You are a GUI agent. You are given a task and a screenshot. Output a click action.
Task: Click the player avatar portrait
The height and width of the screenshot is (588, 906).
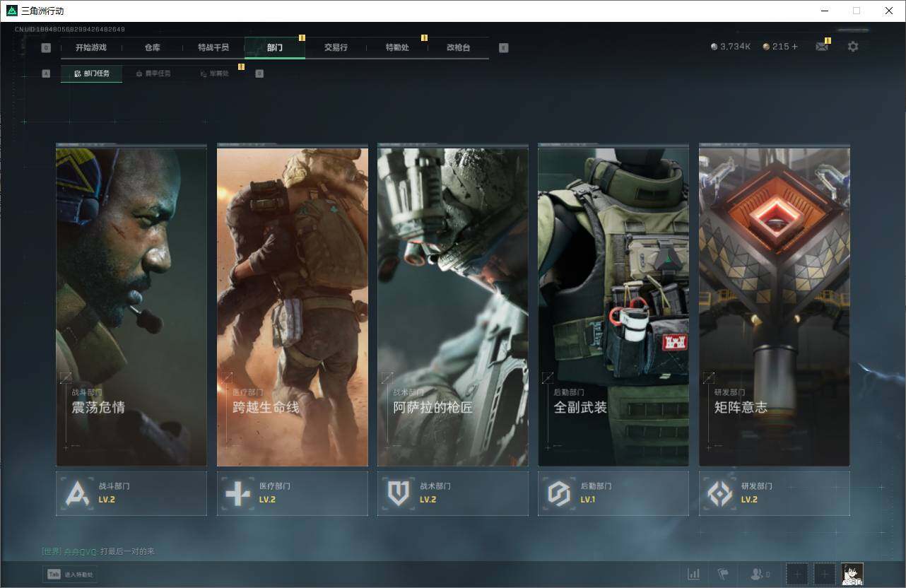tap(852, 574)
